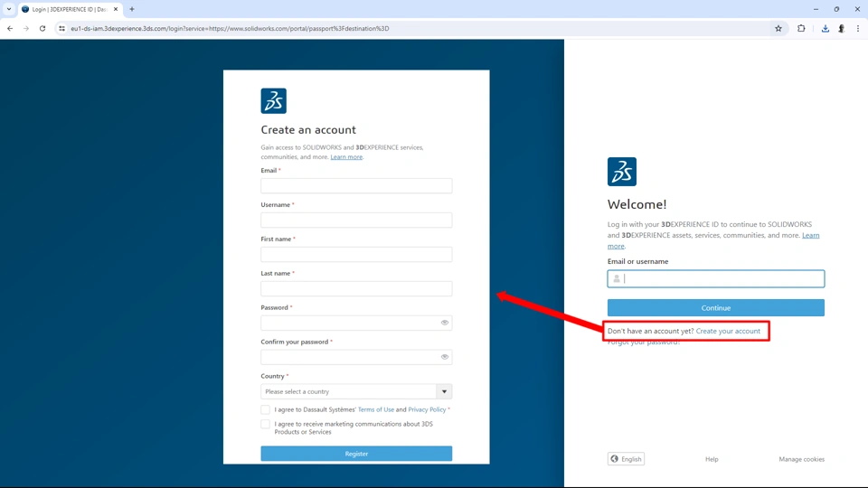Select the Login 3DEXPERIENCE ID tab
The height and width of the screenshot is (488, 868).
click(70, 9)
